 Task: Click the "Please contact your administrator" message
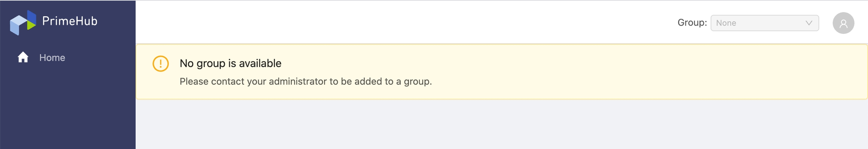pos(306,82)
